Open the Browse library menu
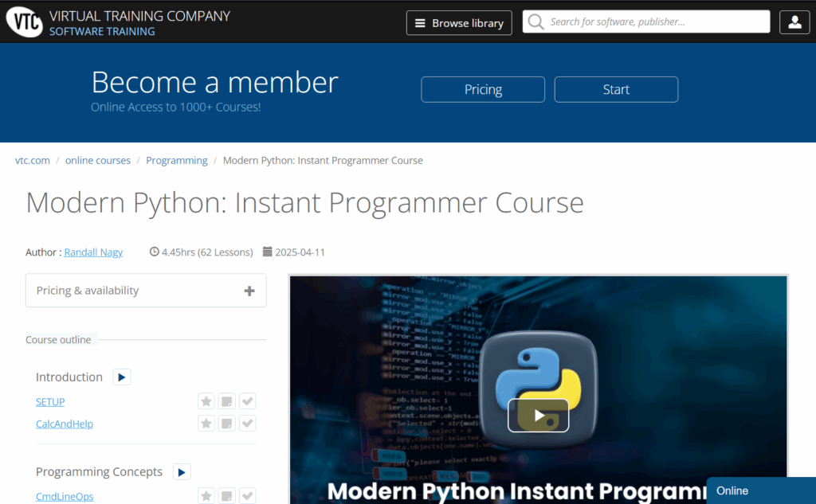 [459, 23]
